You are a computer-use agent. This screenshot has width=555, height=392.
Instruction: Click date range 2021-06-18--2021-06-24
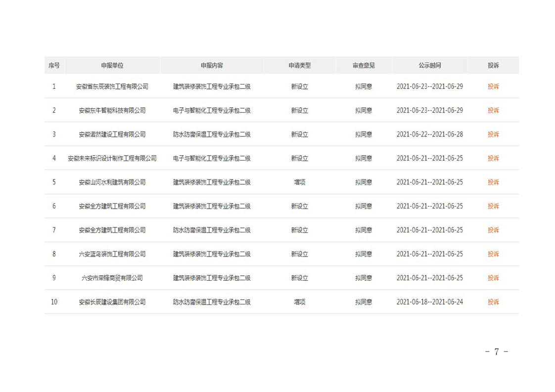click(429, 302)
